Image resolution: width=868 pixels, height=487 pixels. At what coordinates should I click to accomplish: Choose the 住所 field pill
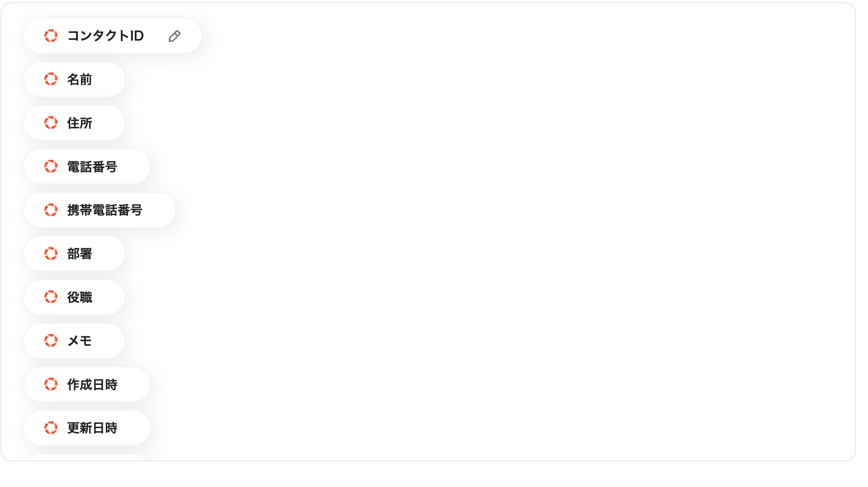pos(74,123)
